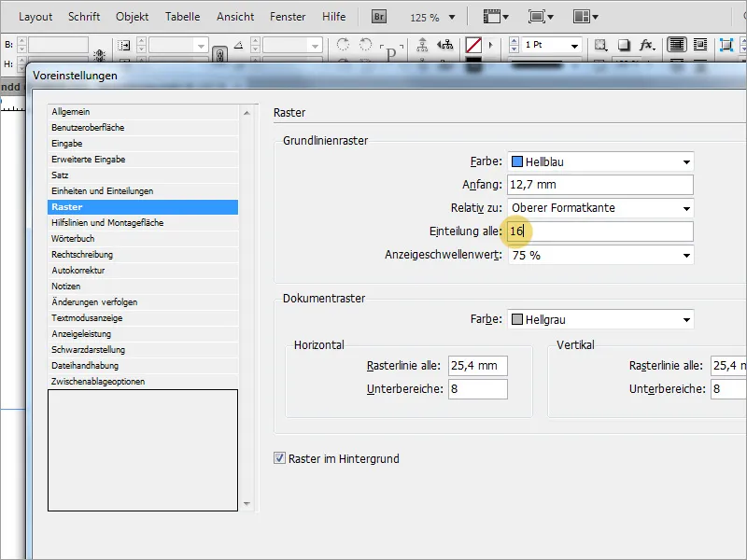
Task: Click the drop shadow icon
Action: tap(624, 45)
